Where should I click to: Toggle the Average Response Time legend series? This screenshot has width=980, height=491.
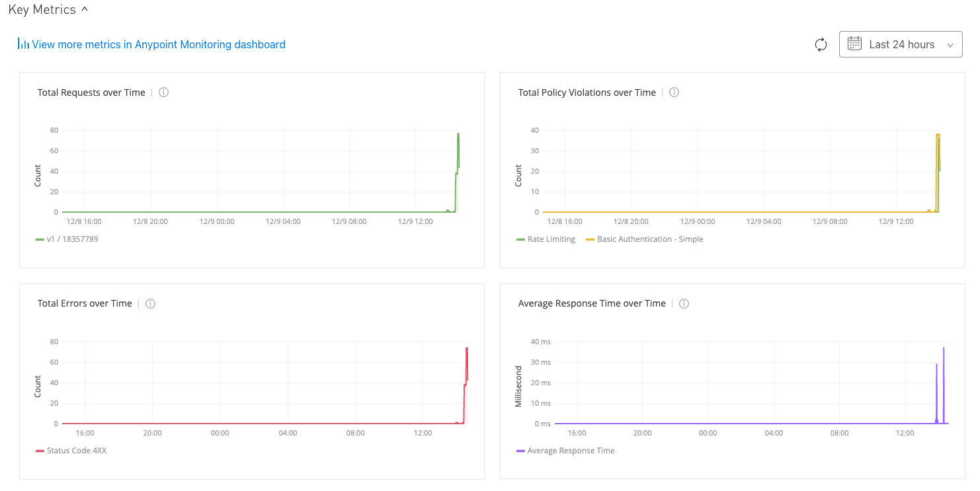pos(565,451)
